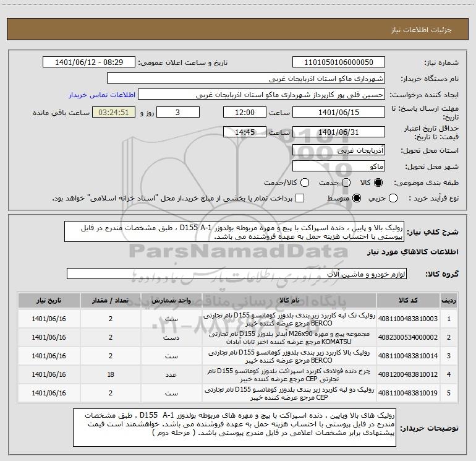Screen dimensions: 476x461
Task: Click the چرخ دنده فولادی CEP item name
Action: 289,375
